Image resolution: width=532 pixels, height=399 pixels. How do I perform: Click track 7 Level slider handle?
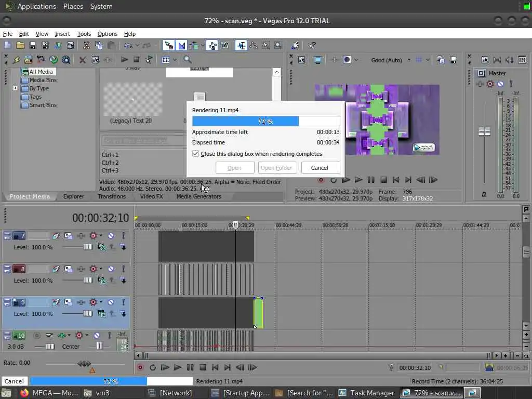[x=87, y=247]
